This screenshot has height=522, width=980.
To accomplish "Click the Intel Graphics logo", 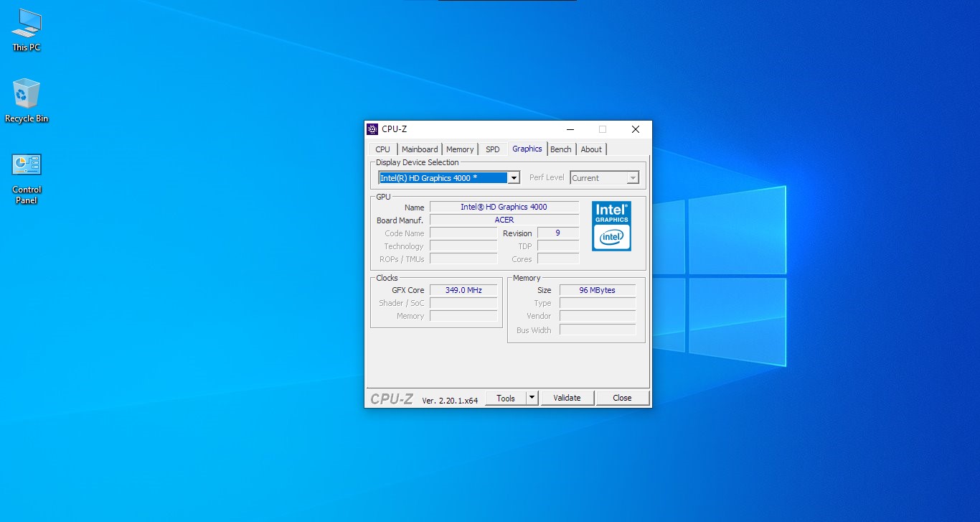I will coord(611,226).
